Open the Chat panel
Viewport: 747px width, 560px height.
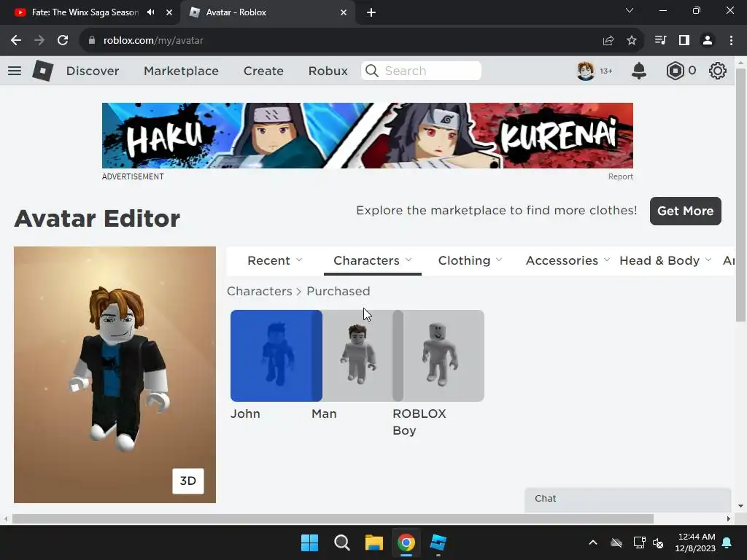627,499
